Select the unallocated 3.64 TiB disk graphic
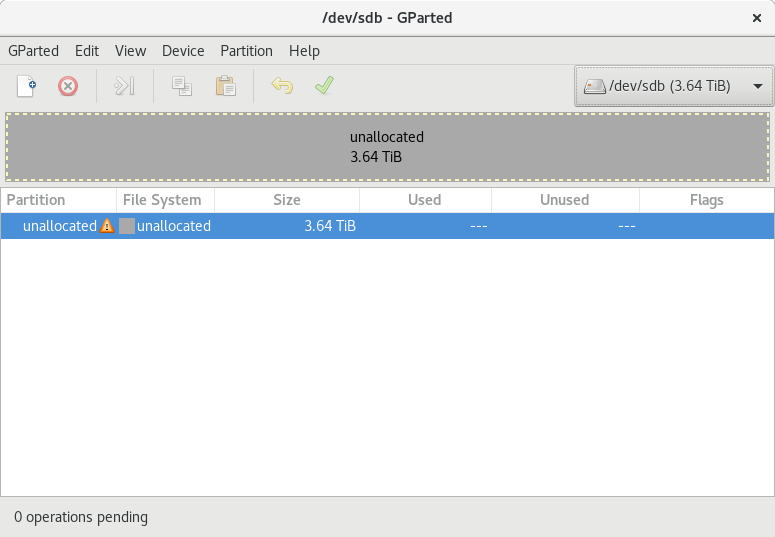The height and width of the screenshot is (537, 775). pyautogui.click(x=388, y=147)
